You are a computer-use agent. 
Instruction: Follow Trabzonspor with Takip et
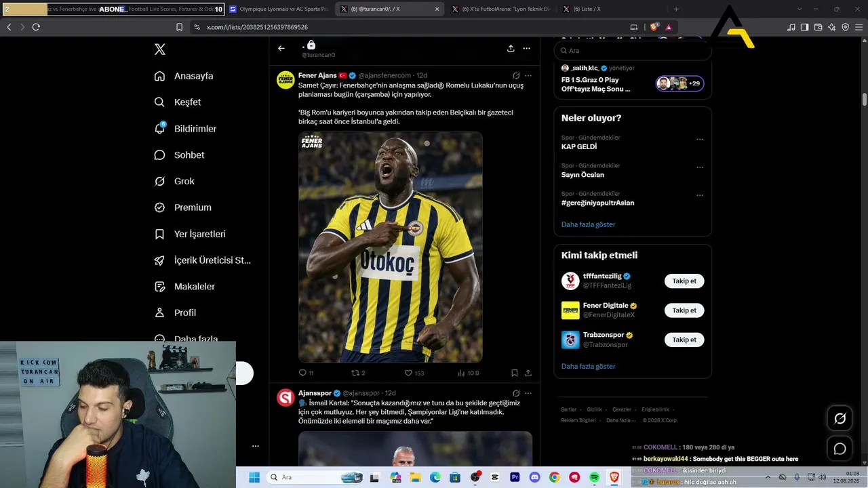coord(684,340)
